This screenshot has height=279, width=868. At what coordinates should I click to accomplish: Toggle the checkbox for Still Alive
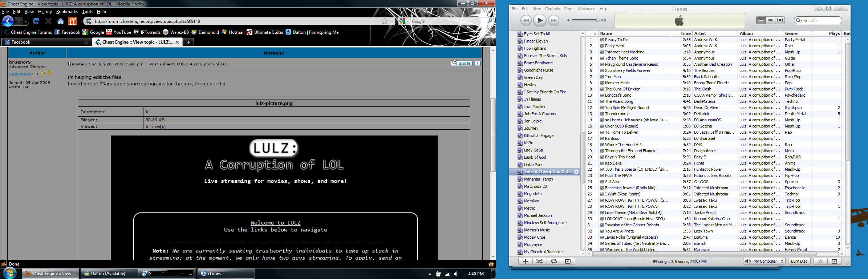pos(602,182)
